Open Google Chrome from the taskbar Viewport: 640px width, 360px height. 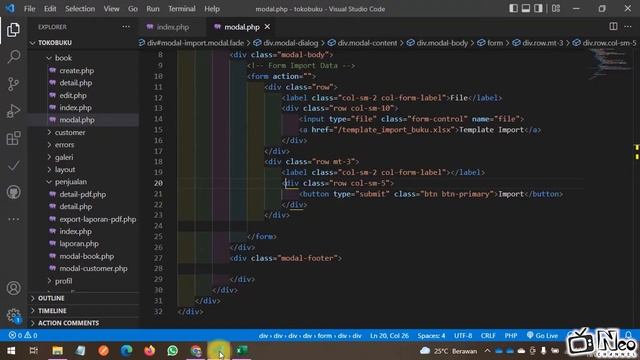click(x=196, y=351)
